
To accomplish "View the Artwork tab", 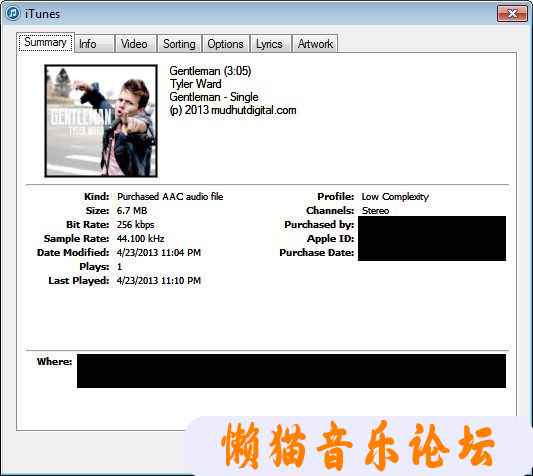I will 315,44.
